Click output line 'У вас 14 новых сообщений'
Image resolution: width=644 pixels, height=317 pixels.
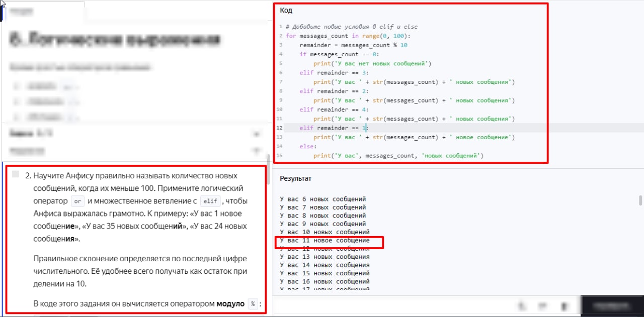pyautogui.click(x=325, y=265)
